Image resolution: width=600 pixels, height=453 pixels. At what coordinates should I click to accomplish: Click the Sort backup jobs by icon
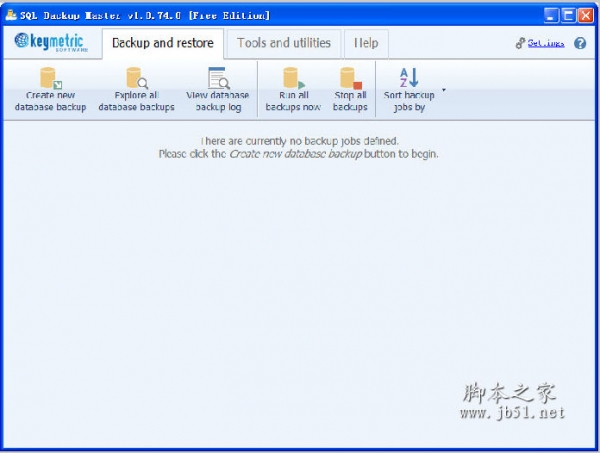[x=409, y=77]
